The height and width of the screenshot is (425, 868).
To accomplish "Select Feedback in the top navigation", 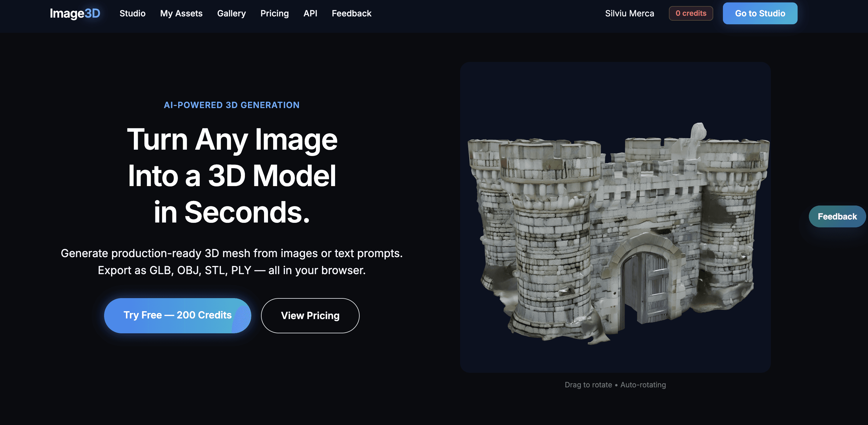I will coord(351,13).
